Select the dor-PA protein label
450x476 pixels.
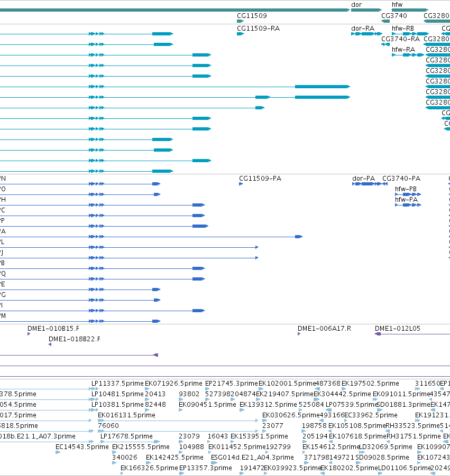[x=364, y=179]
